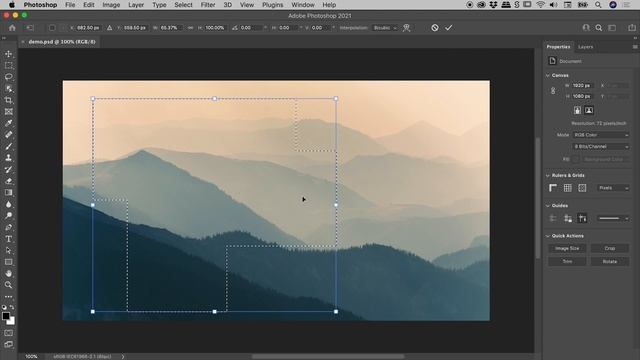The image size is (640, 360).
Task: Select the Healing Brush tool
Action: point(9,134)
